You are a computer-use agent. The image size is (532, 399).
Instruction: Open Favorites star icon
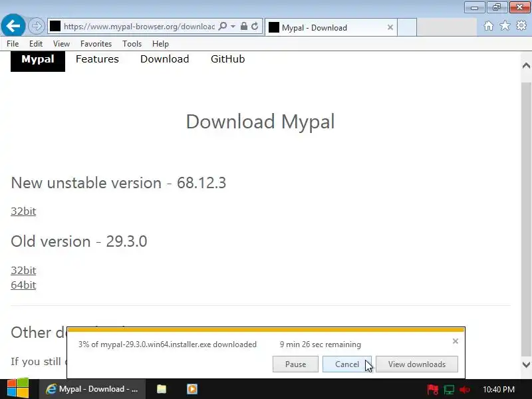pyautogui.click(x=505, y=26)
